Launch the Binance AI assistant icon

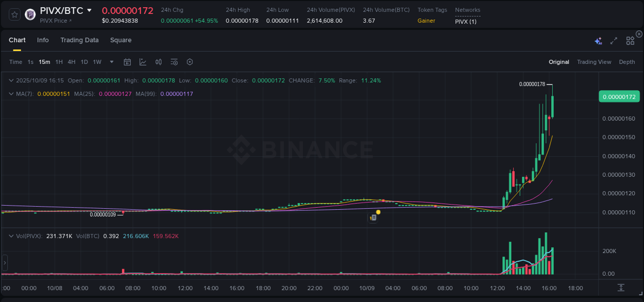click(x=598, y=41)
